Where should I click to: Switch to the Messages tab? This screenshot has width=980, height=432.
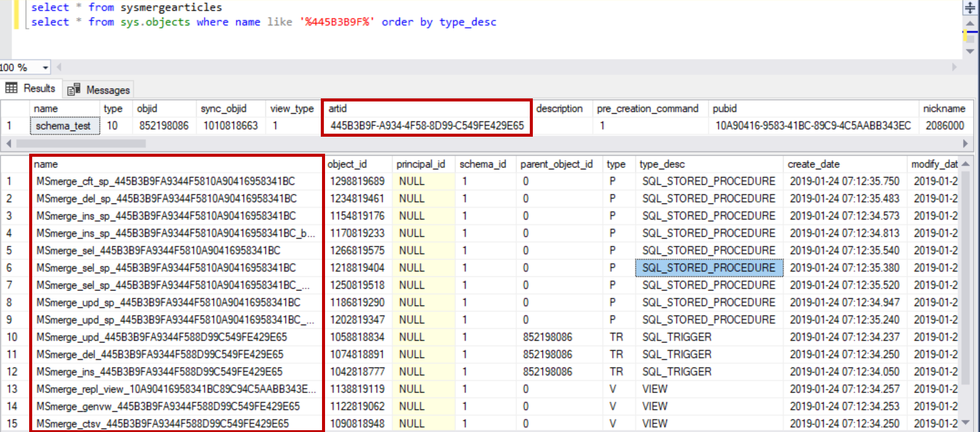click(x=99, y=90)
